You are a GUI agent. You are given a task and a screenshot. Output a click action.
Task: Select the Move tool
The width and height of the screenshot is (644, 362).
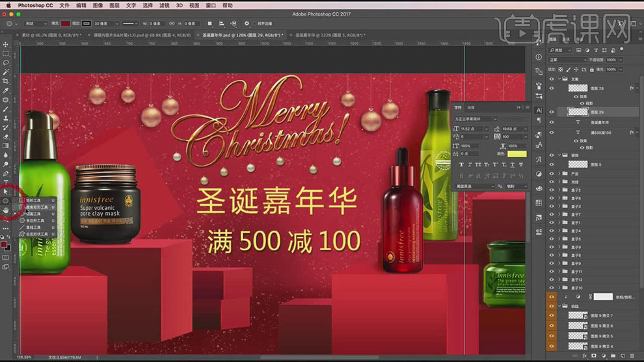click(6, 44)
